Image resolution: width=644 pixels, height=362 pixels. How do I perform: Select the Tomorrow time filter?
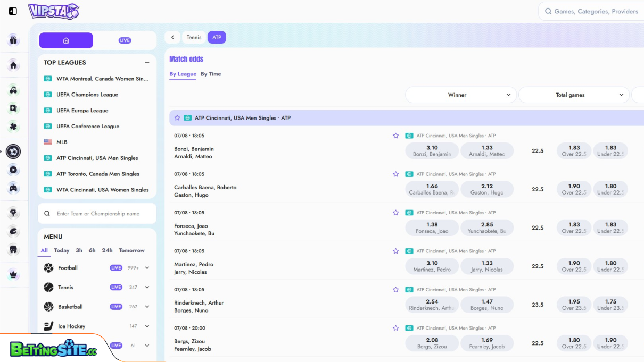[131, 250]
